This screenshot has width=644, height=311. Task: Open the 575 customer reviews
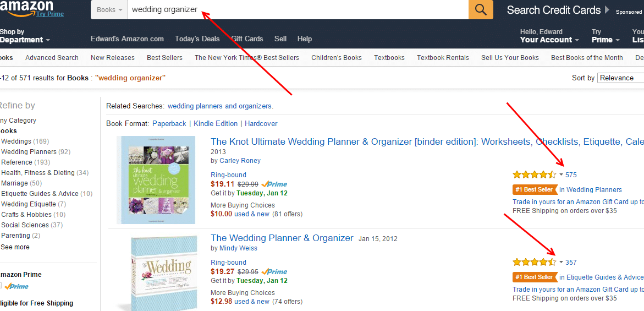pyautogui.click(x=571, y=175)
